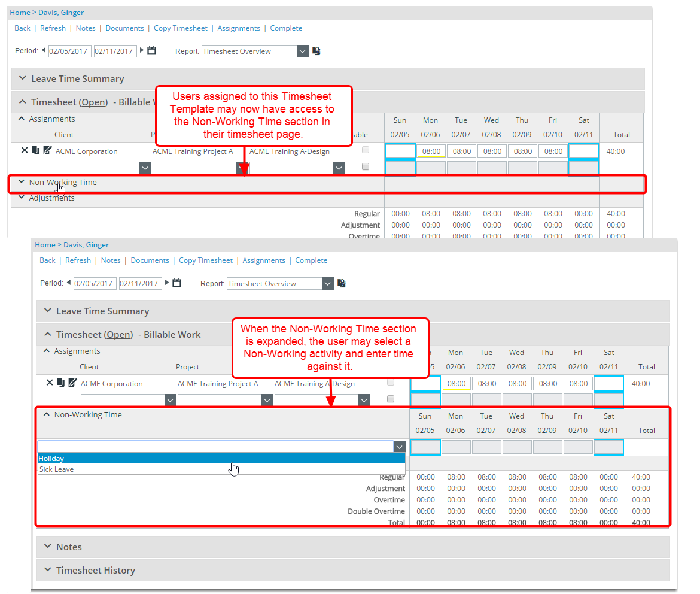700x594 pixels.
Task: Toggle billable checkbox in the lower ACME Corporation row
Action: pyautogui.click(x=391, y=382)
